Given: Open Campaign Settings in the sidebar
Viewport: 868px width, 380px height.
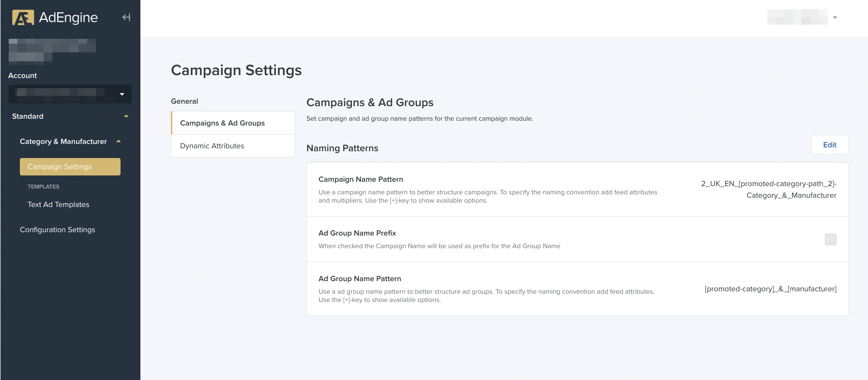Looking at the screenshot, I should coord(70,167).
